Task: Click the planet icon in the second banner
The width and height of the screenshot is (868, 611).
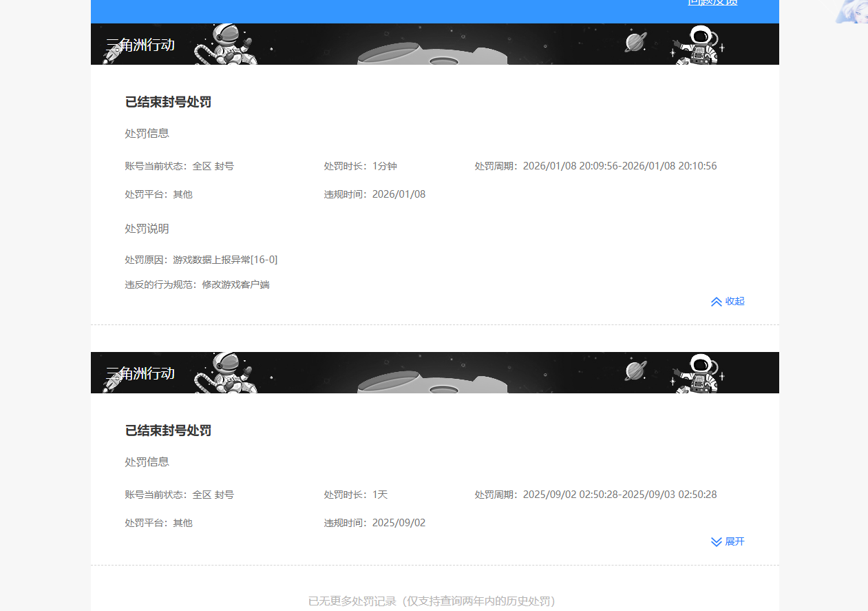Action: [x=634, y=370]
